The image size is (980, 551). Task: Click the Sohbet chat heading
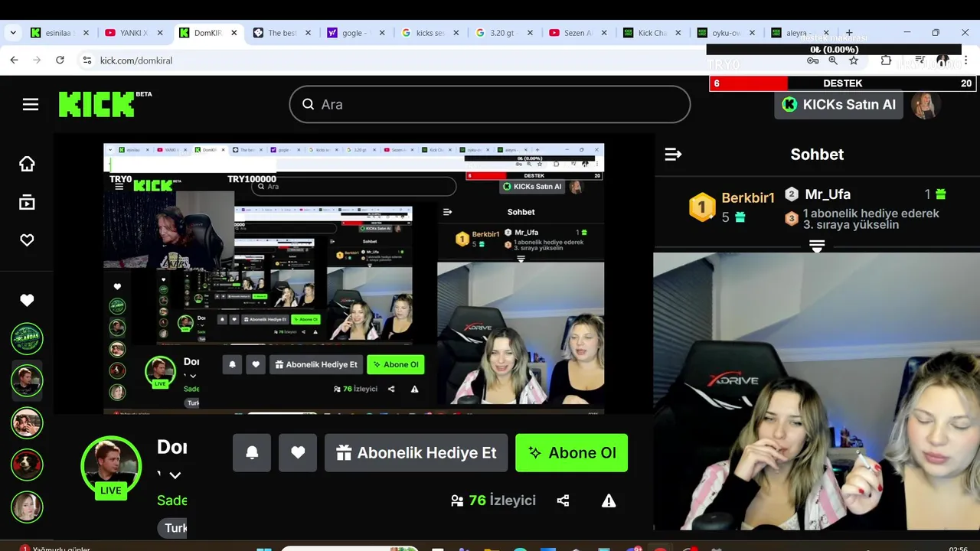pyautogui.click(x=817, y=155)
